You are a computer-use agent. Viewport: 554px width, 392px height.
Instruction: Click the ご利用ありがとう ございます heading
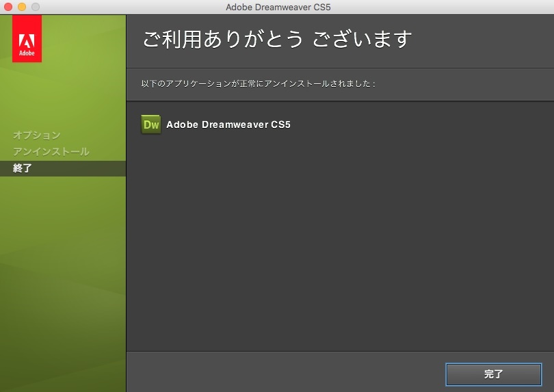coord(278,39)
